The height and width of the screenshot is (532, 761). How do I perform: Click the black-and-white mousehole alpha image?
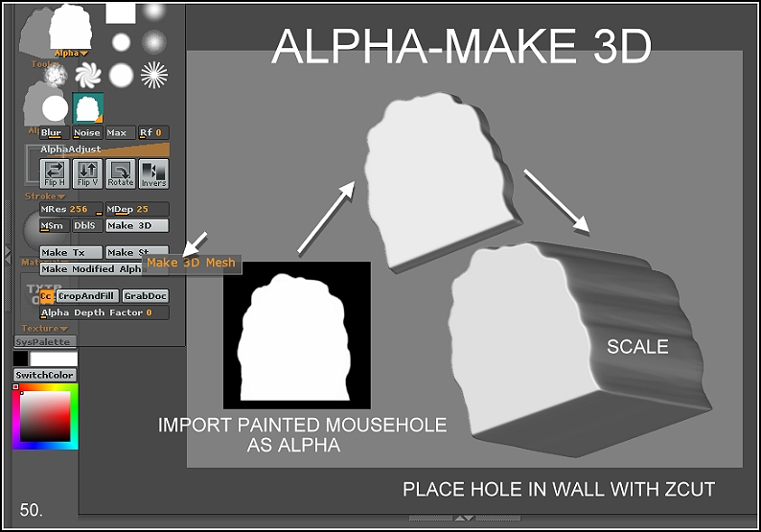[297, 335]
